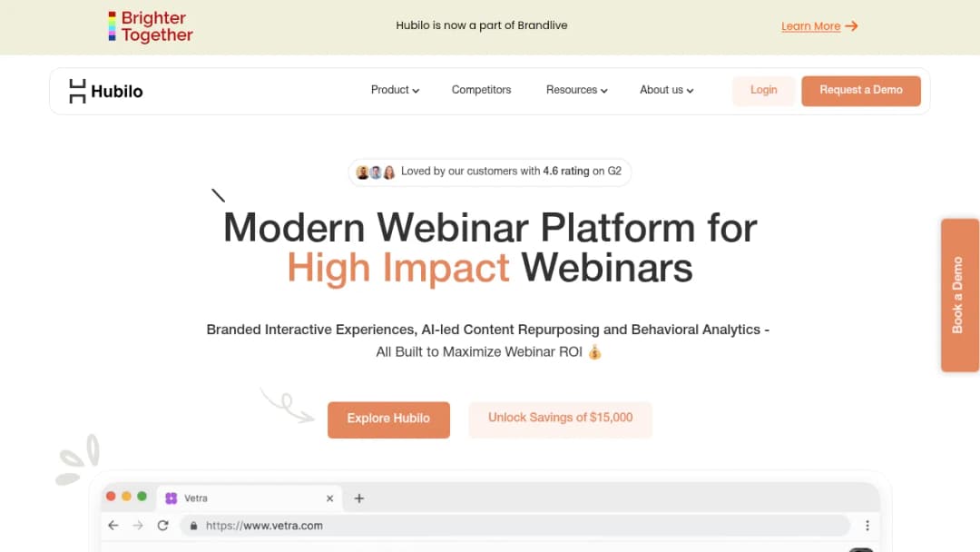Open the Competitors page
The width and height of the screenshot is (980, 552).
click(481, 90)
